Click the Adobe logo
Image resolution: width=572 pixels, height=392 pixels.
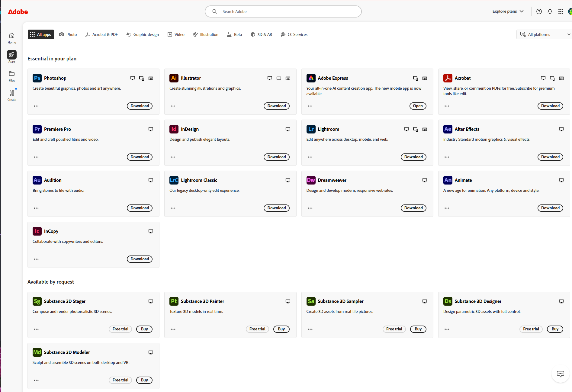(x=18, y=12)
